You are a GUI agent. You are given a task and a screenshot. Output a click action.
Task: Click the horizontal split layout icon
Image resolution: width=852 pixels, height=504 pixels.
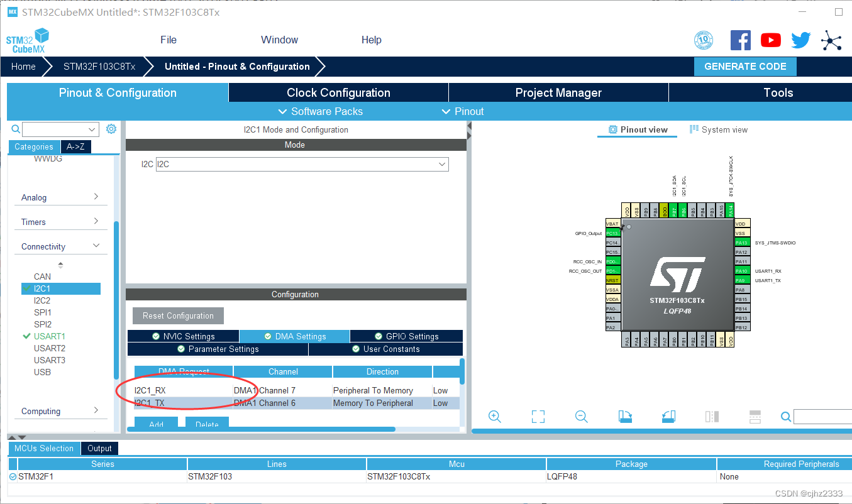pos(755,417)
